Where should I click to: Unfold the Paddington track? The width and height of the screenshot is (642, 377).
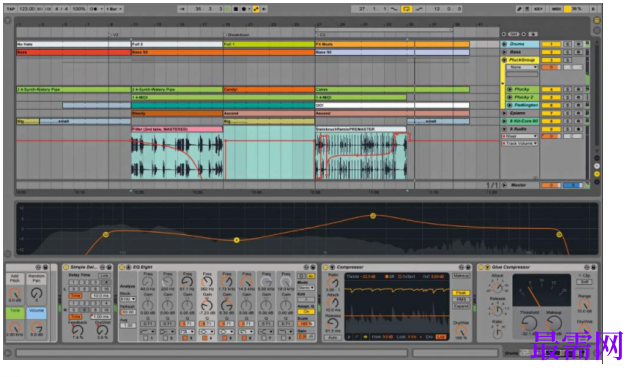(x=509, y=105)
